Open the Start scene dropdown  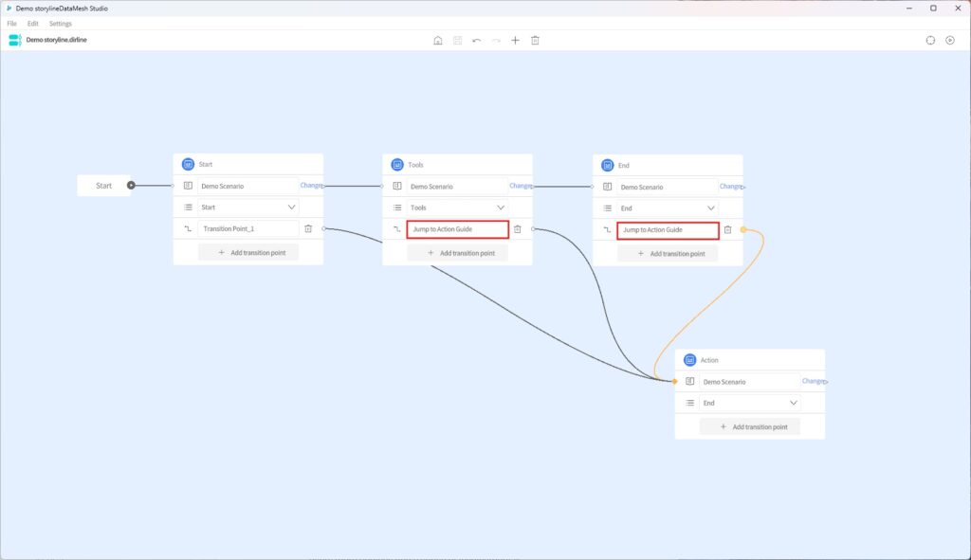coord(289,207)
